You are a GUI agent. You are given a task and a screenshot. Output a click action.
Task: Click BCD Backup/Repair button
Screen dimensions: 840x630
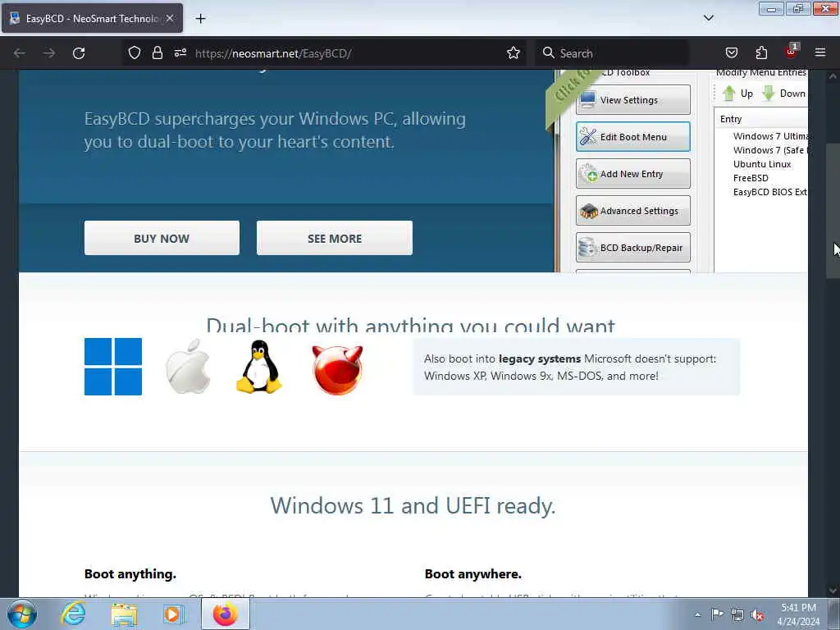tap(632, 248)
